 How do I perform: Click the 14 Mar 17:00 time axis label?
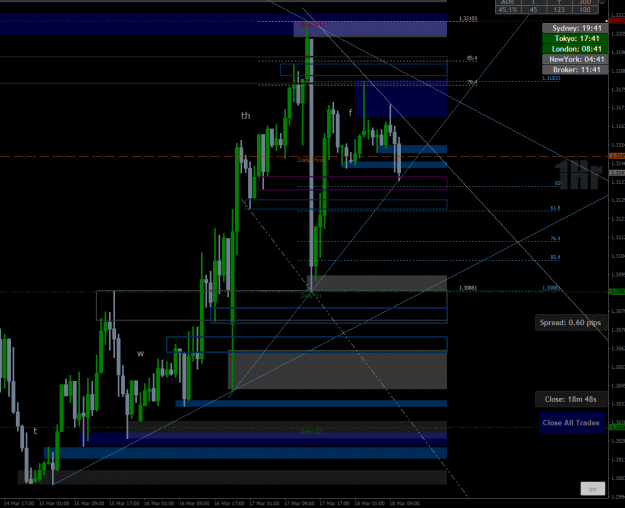(19, 503)
